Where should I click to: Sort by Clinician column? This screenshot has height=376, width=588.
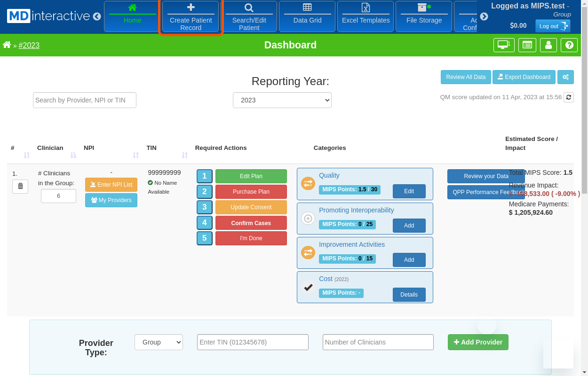click(73, 155)
